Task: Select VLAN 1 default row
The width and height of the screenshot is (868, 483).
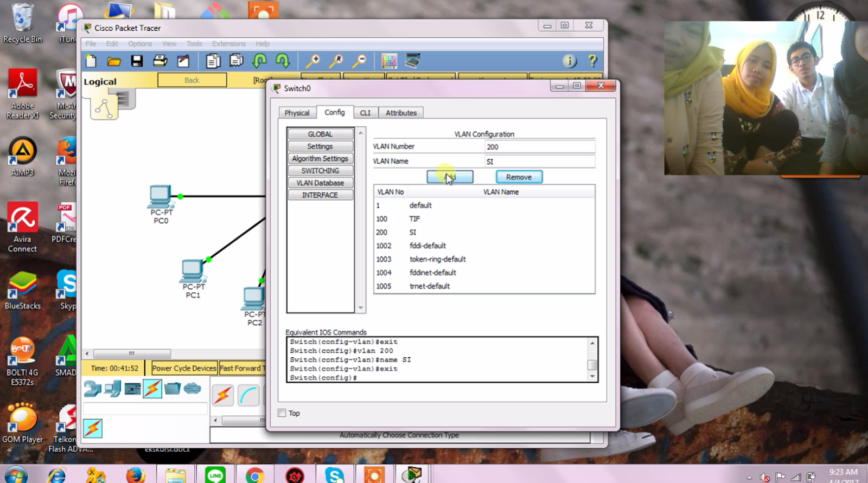Action: pyautogui.click(x=484, y=205)
